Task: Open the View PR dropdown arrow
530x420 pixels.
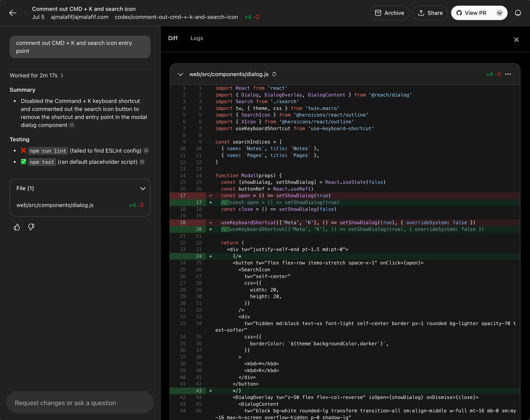Action: click(x=500, y=13)
